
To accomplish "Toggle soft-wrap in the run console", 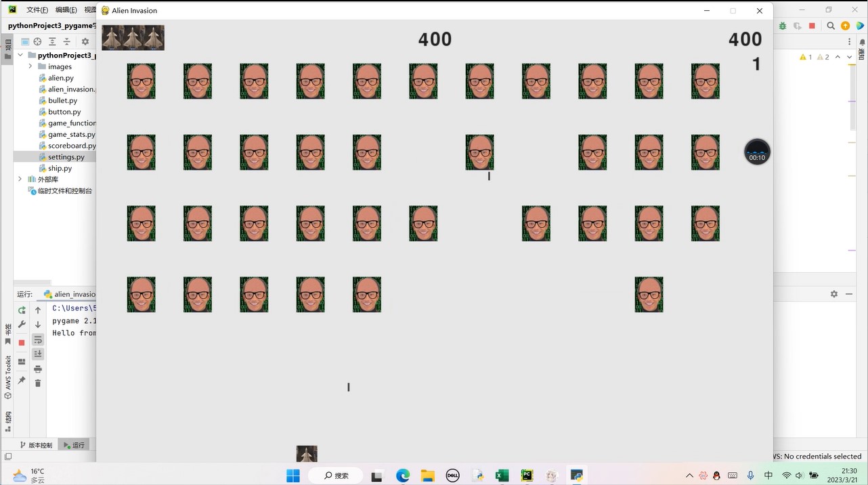I will pos(38,339).
